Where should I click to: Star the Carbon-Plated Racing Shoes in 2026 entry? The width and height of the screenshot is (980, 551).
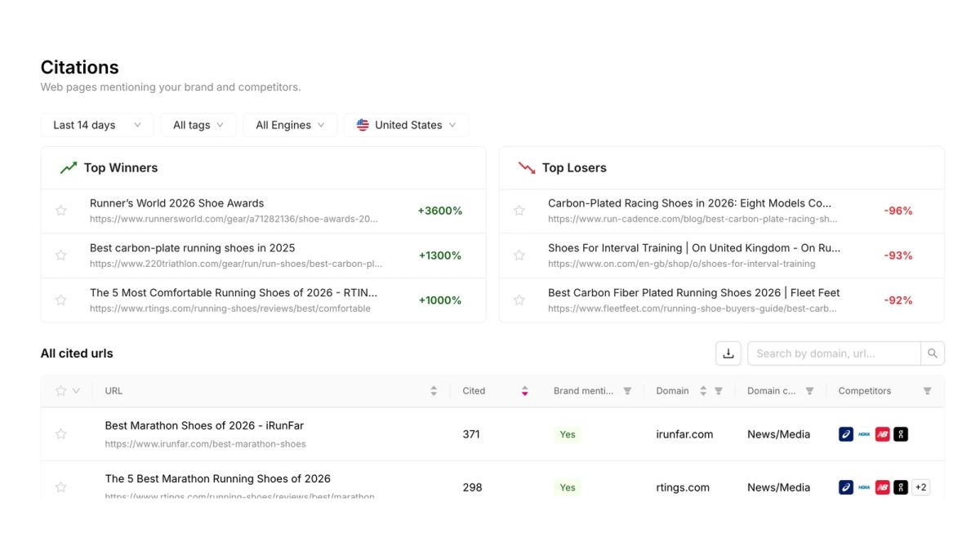coord(519,211)
